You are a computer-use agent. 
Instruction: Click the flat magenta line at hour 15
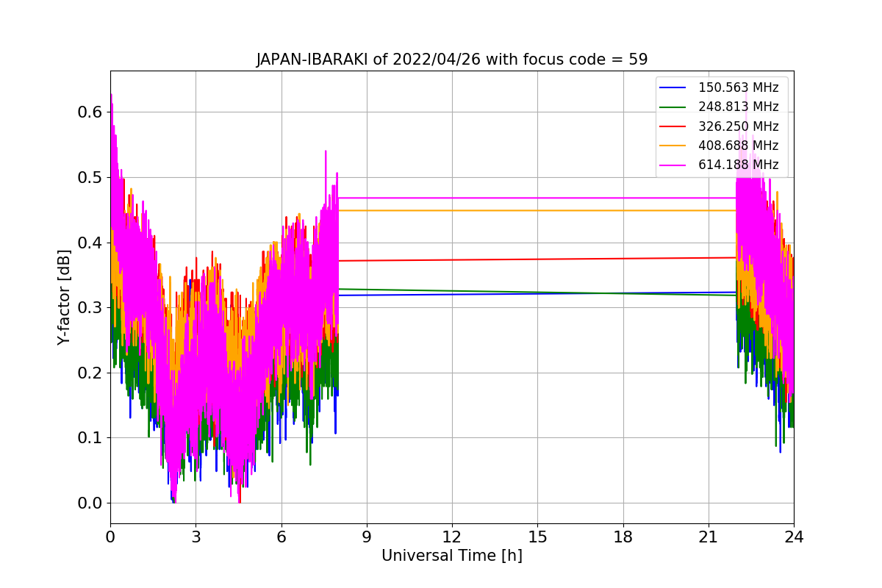[x=537, y=198]
